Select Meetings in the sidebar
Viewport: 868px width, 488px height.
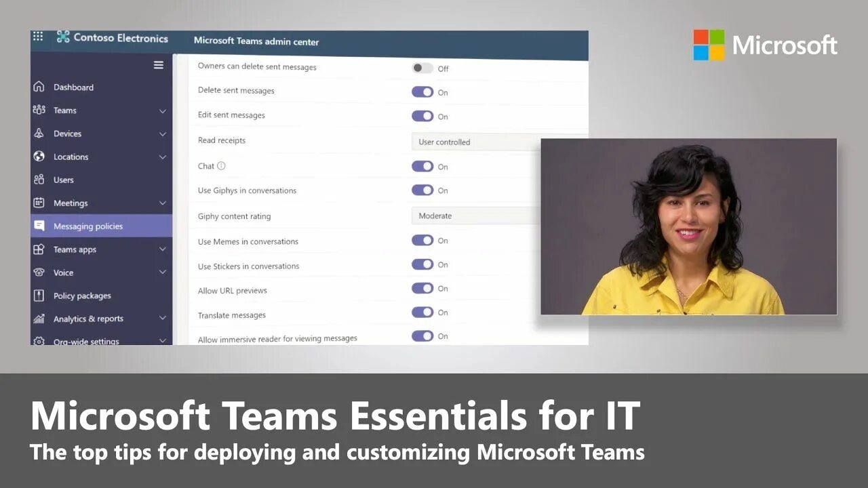tap(101, 203)
